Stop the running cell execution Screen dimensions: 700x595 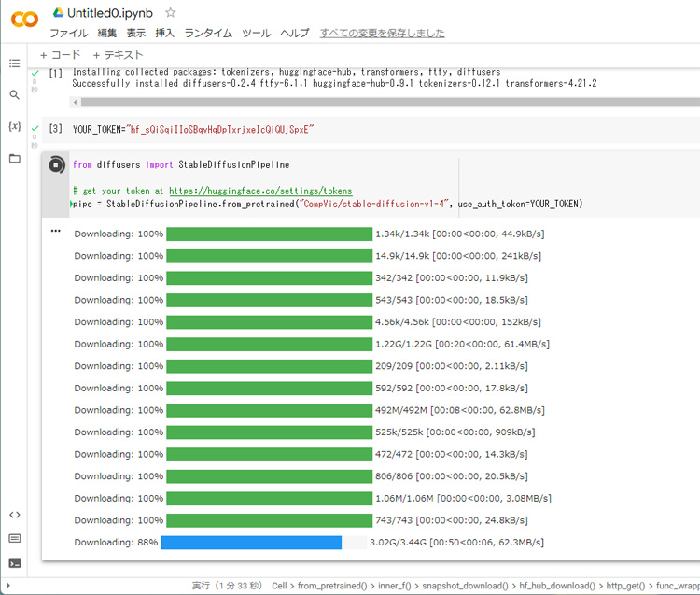pos(56,165)
